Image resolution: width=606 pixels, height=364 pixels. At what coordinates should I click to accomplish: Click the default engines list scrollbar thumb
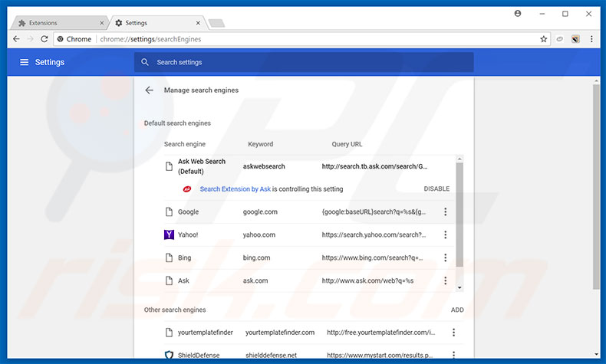click(x=459, y=215)
